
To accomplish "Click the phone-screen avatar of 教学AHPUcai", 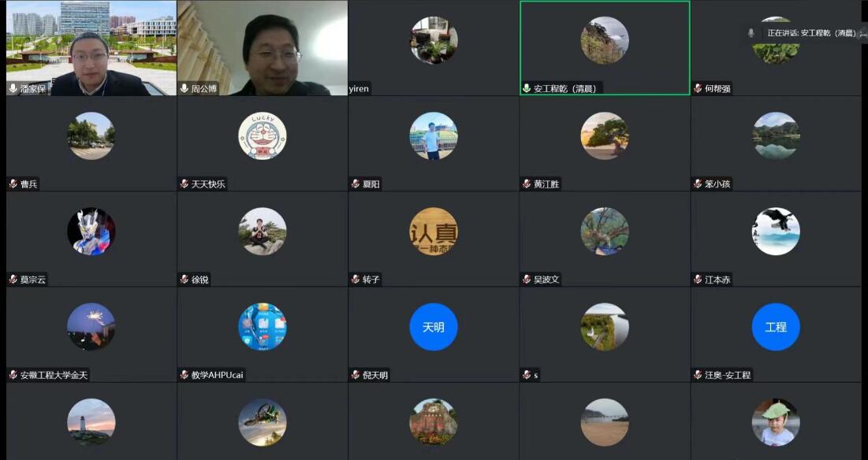I will pos(262,326).
